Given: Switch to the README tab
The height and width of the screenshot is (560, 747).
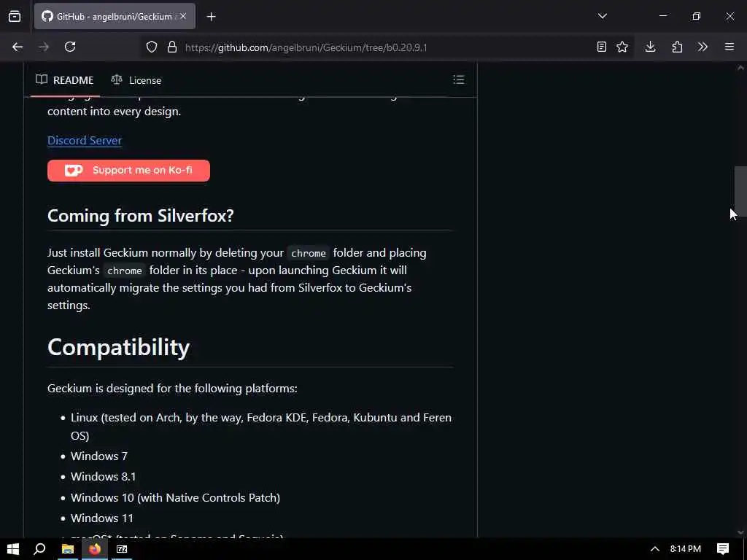Looking at the screenshot, I should [x=65, y=80].
